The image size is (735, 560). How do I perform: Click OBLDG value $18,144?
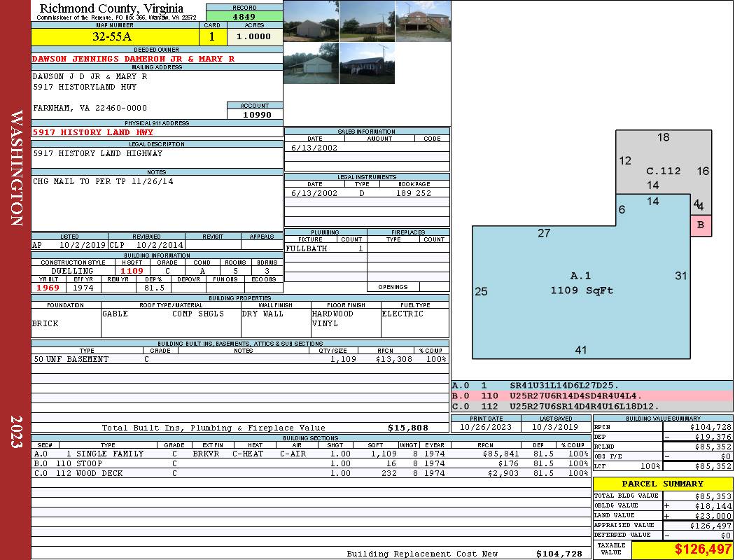coord(713,506)
